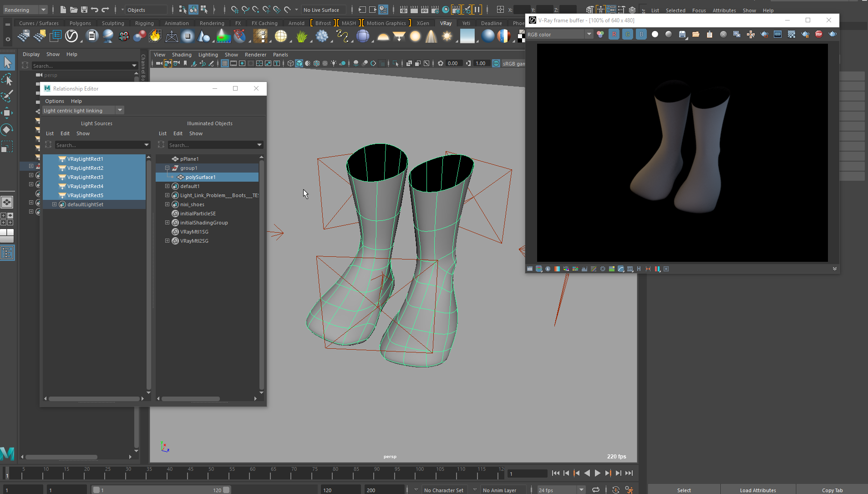Create V-Ray sun light from shelf

447,36
